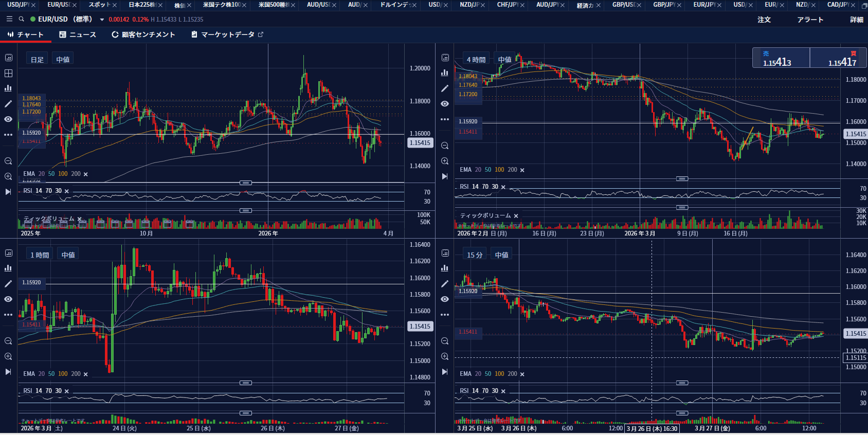Jump to latest bar in 15-minute chart
The width and height of the screenshot is (868, 435).
click(445, 372)
